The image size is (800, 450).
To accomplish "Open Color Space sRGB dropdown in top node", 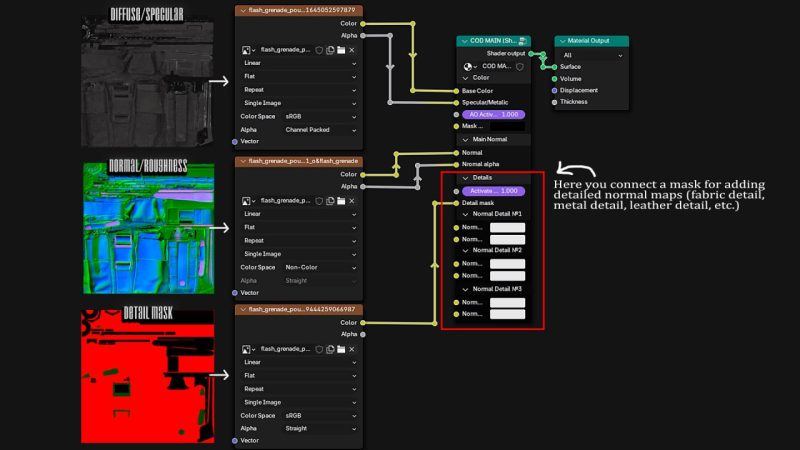I will tap(320, 116).
